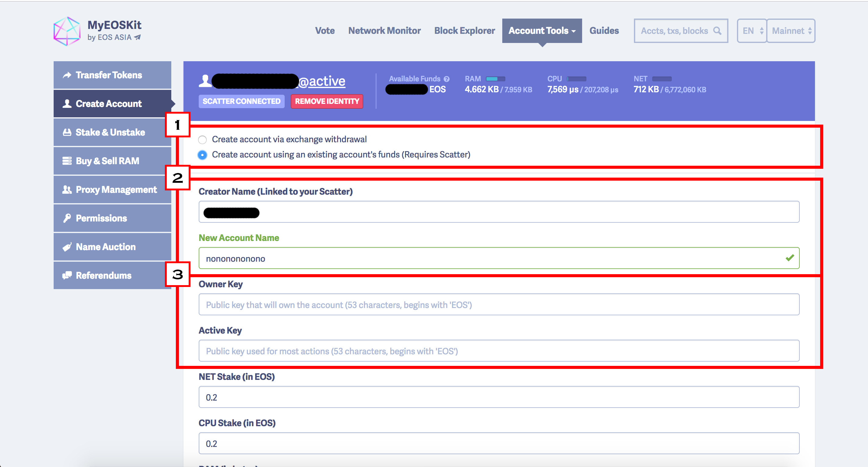Click the Transfer Tokens arrow icon
Image resolution: width=868 pixels, height=467 pixels.
click(67, 75)
